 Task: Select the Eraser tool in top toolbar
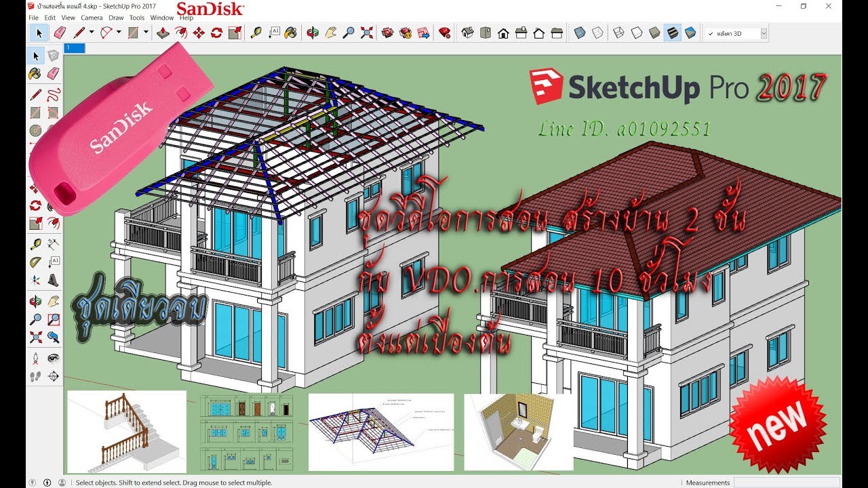(60, 33)
